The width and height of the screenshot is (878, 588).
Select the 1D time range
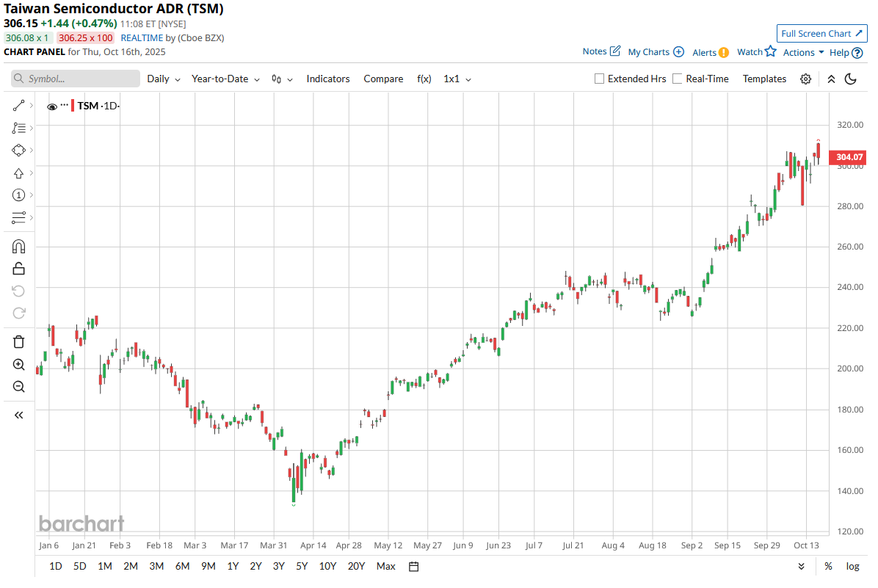click(x=56, y=567)
